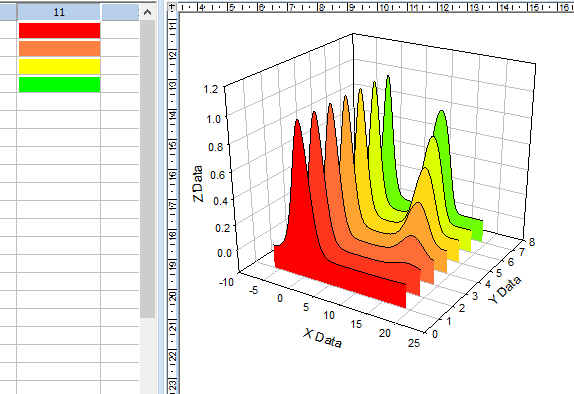Select the green color cell in column 11
Screen dimensions: 574x394
point(59,84)
